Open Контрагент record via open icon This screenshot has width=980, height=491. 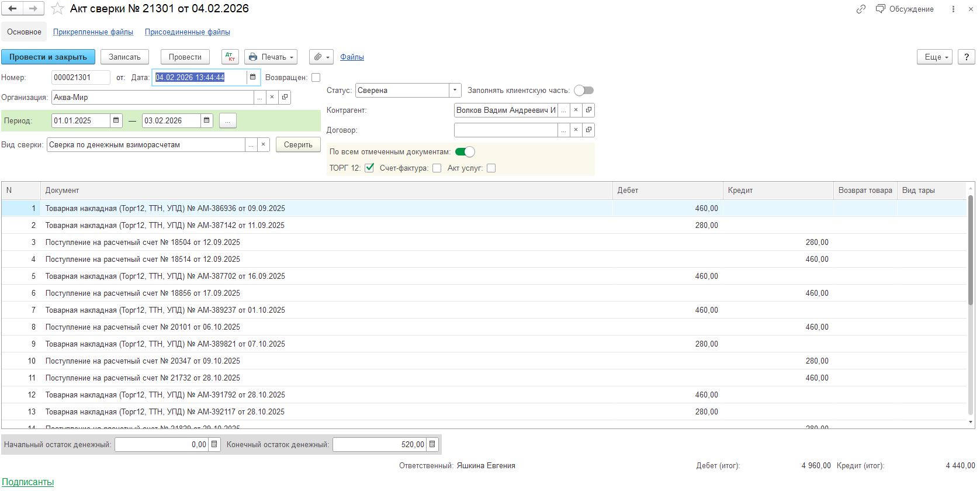[588, 110]
